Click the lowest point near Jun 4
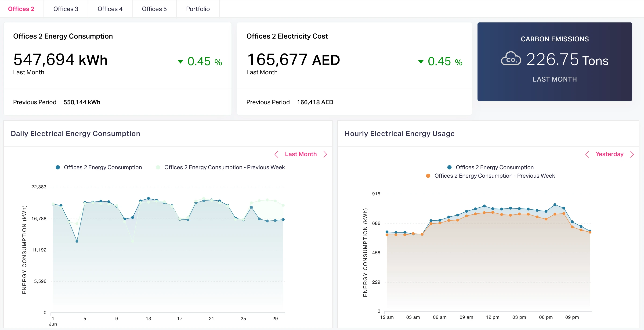 77,241
